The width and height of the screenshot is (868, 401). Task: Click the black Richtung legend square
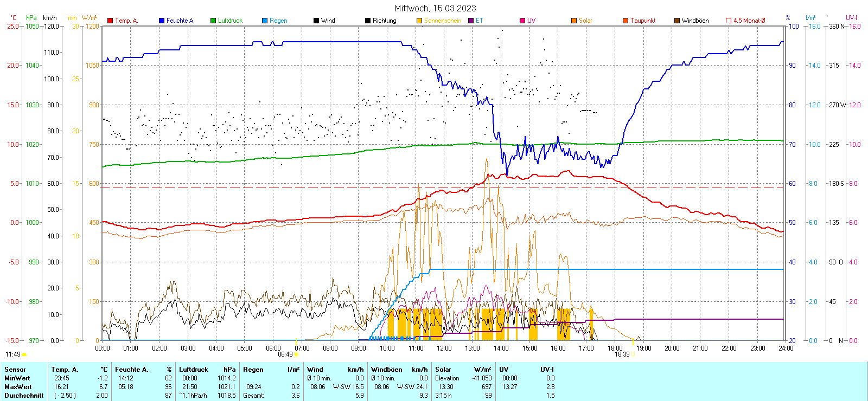(x=368, y=21)
